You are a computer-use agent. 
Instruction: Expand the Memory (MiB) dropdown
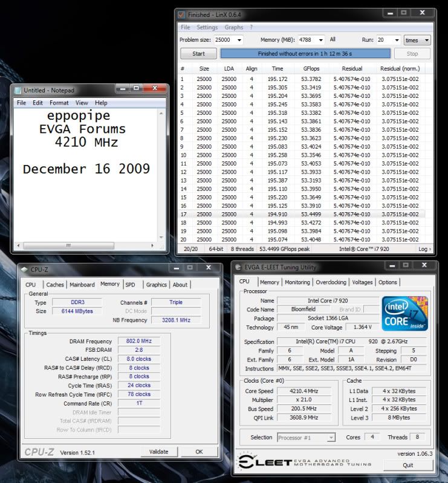coord(321,40)
